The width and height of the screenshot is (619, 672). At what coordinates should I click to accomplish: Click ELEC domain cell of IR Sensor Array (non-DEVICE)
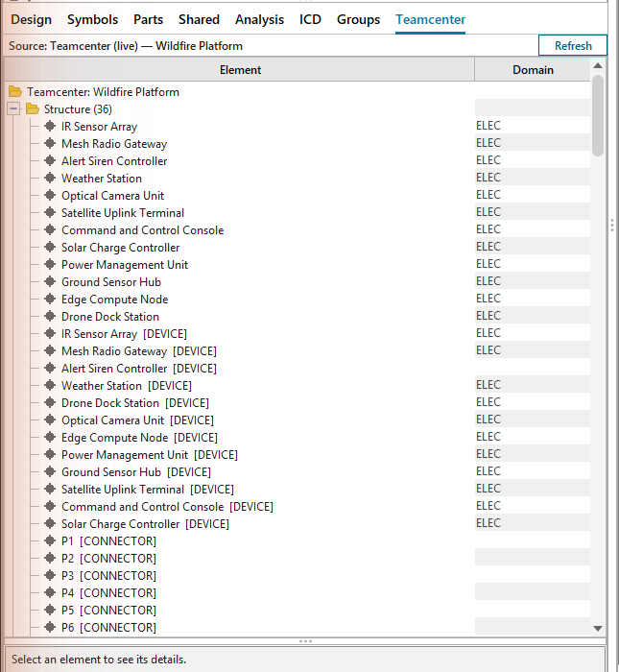[533, 126]
